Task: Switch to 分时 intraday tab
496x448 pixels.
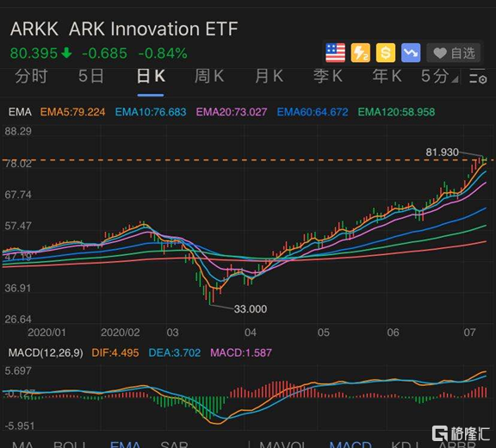Action: [x=31, y=77]
